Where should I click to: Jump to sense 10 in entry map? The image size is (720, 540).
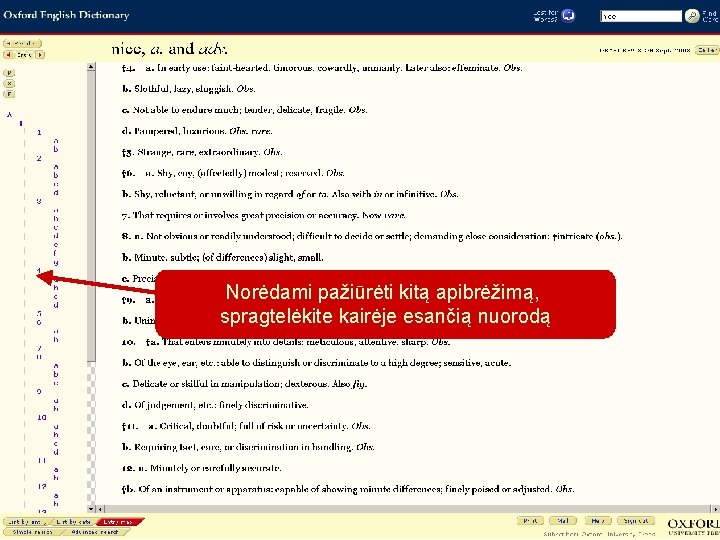coord(42,417)
